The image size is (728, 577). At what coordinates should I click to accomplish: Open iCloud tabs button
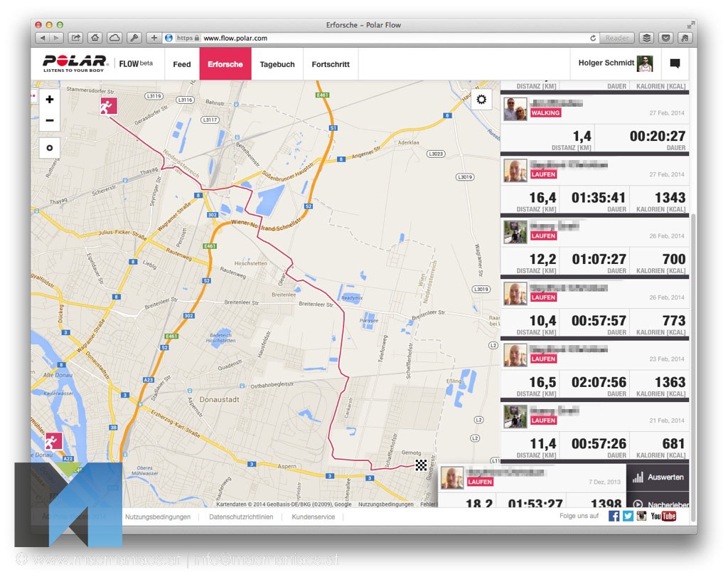point(114,38)
